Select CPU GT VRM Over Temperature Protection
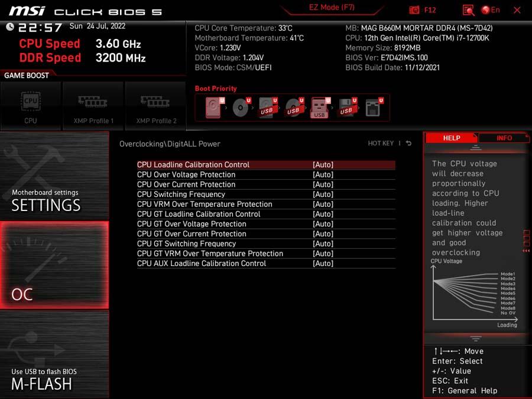Screen dimensions: 532x399 (266, 254)
